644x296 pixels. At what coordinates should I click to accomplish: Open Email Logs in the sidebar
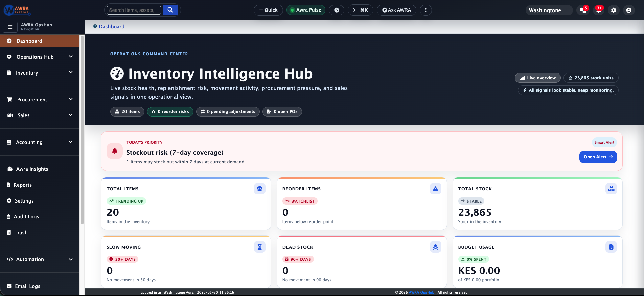[40, 286]
